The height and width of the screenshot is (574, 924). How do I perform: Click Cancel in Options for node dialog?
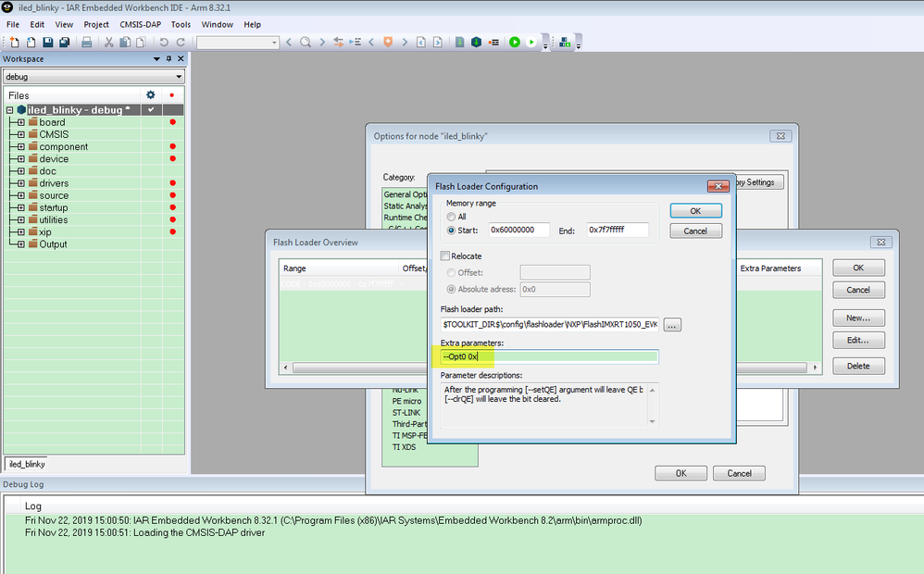pyautogui.click(x=739, y=473)
